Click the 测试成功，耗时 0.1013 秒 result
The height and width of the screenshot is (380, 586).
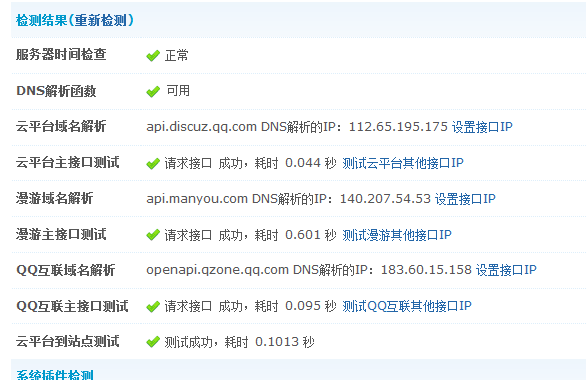pyautogui.click(x=240, y=342)
